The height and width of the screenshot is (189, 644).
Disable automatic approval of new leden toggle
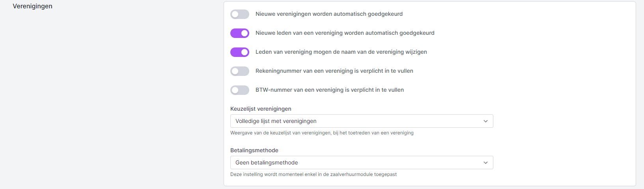point(240,33)
